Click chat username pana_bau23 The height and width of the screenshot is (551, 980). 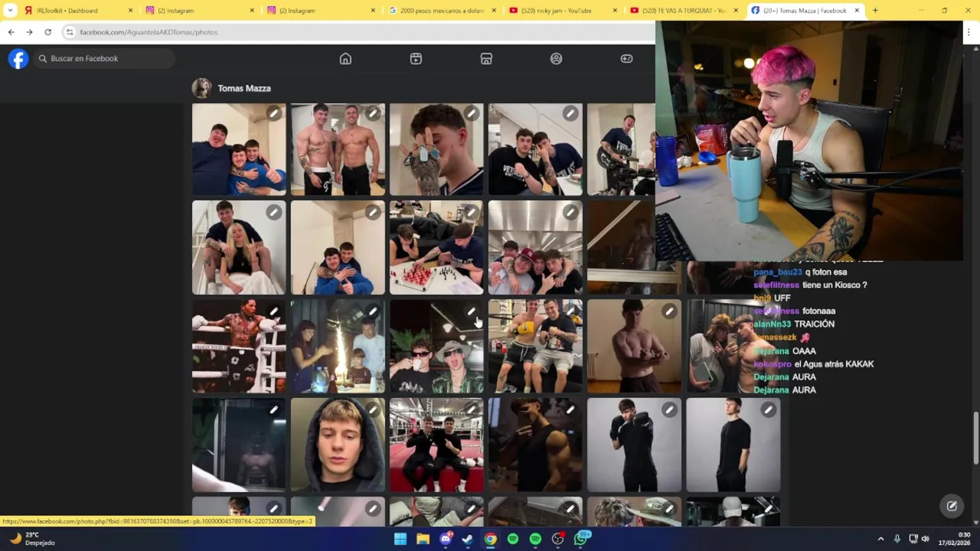[x=778, y=272]
